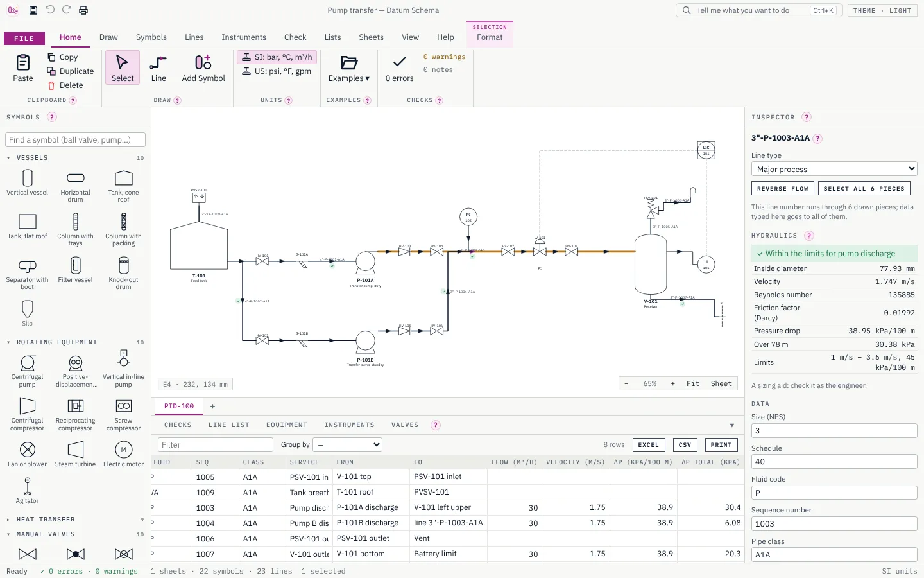Pick the Tank, cone roof symbol
Viewport: 924px width, 578px height.
click(x=123, y=186)
